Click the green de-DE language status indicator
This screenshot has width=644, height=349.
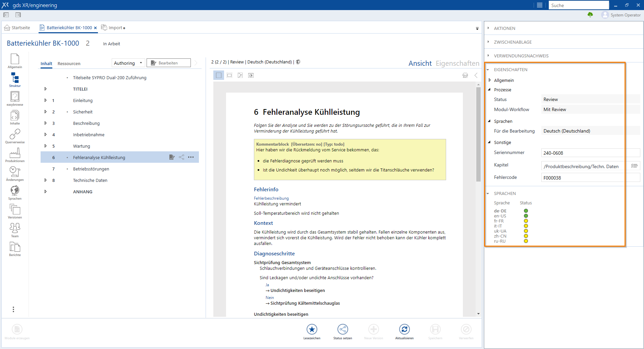coord(526,211)
